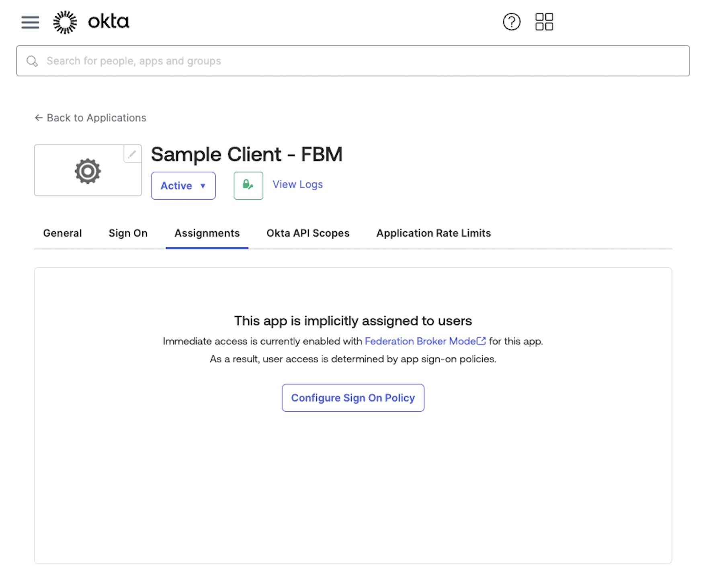Click Configure Sign On Policy

[353, 398]
